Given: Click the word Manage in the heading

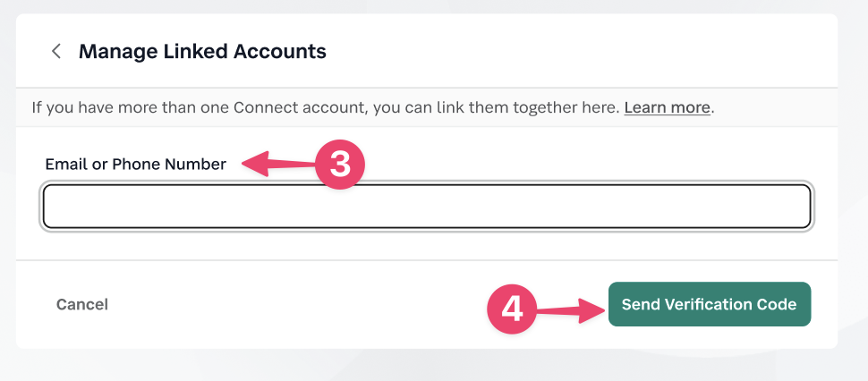Looking at the screenshot, I should (x=111, y=51).
